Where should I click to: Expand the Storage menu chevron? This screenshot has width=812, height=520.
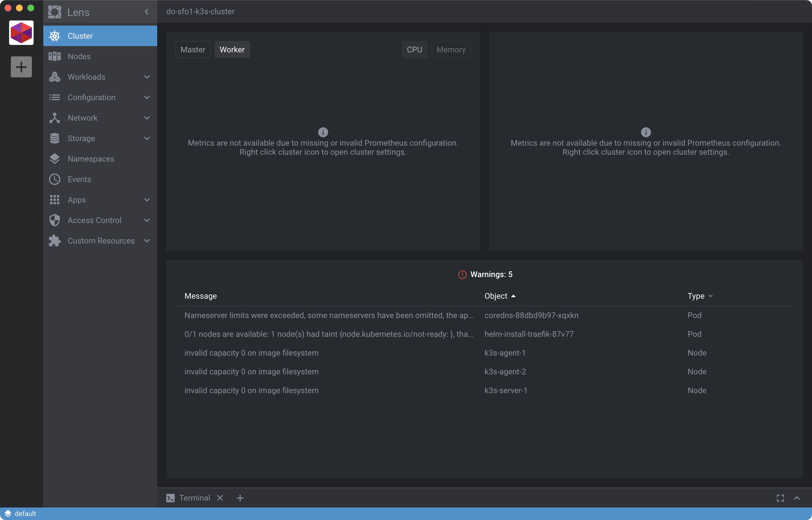pyautogui.click(x=147, y=139)
